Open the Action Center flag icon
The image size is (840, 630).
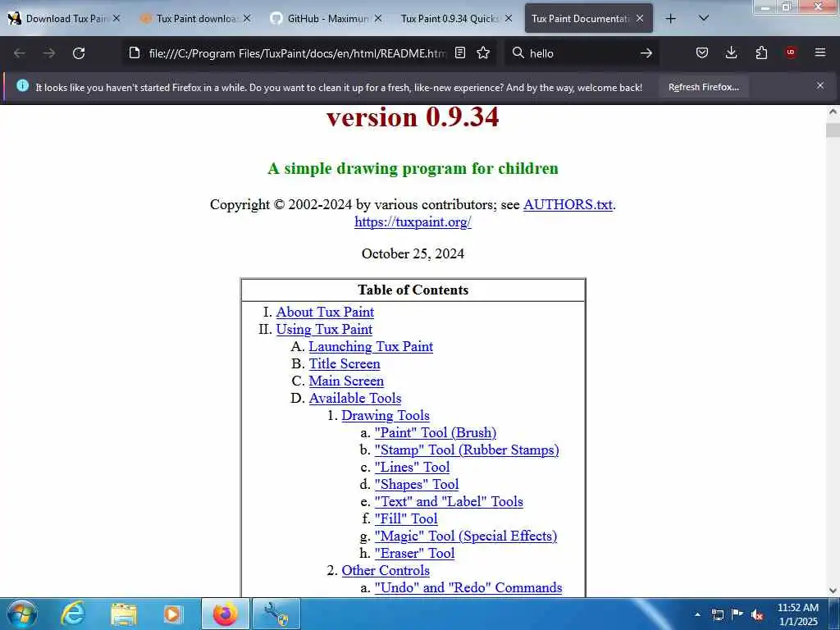pos(737,614)
